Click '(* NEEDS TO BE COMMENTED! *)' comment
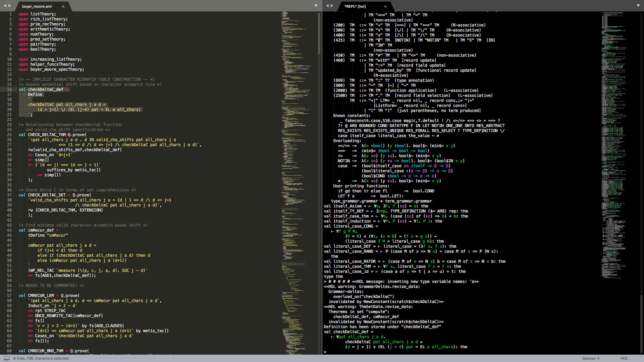Viewport: 644px width, 362px height. [x=51, y=286]
